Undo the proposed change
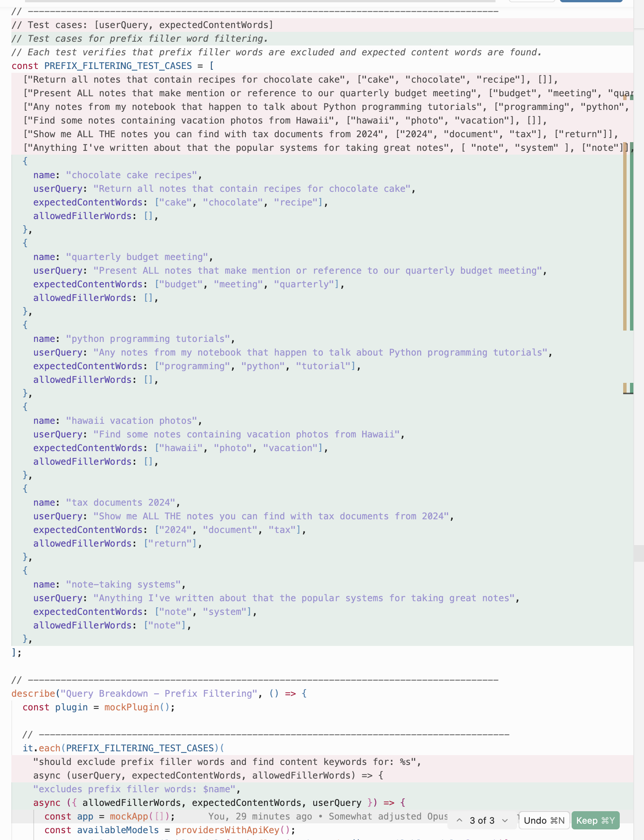The image size is (644, 840). click(x=544, y=820)
